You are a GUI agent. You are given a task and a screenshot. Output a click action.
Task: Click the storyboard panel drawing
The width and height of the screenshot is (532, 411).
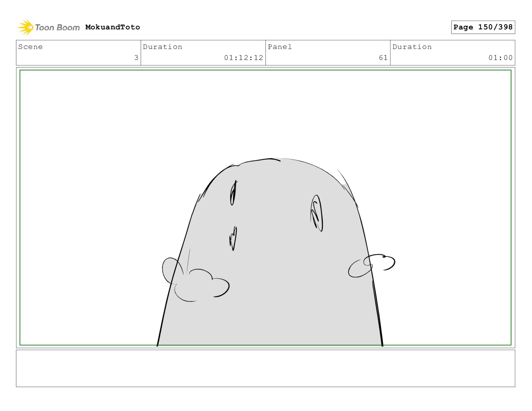coord(265,208)
